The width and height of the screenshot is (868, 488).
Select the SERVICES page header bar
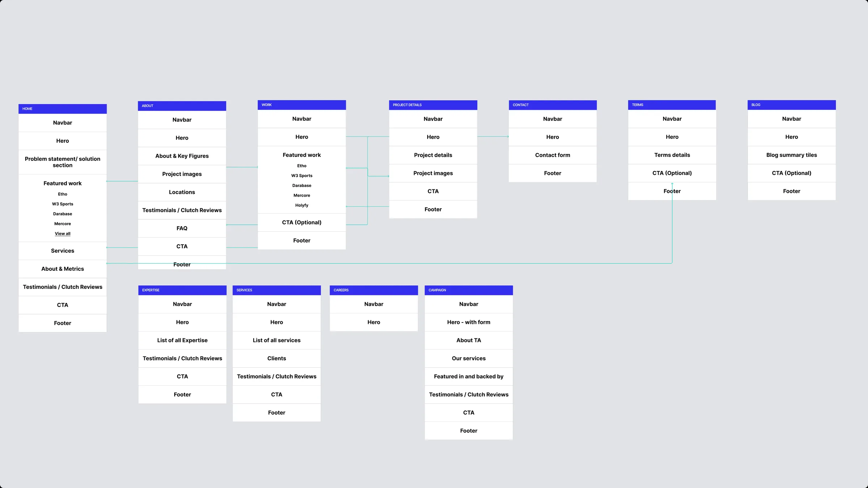(x=277, y=290)
